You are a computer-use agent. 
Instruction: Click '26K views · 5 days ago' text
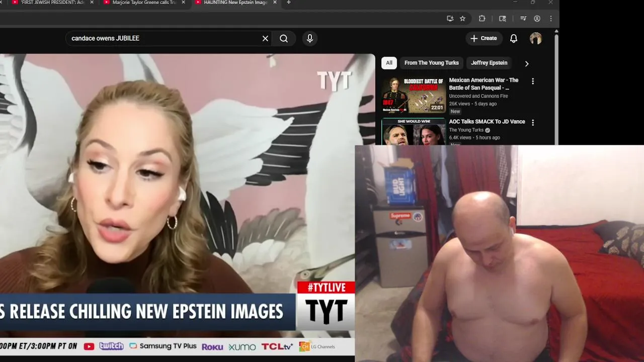coord(472,104)
